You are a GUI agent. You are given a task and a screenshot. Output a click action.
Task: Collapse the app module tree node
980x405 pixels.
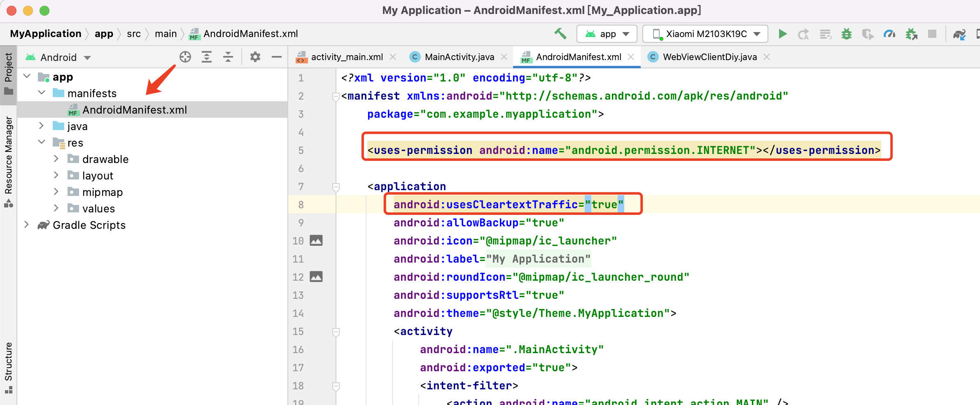coord(27,77)
